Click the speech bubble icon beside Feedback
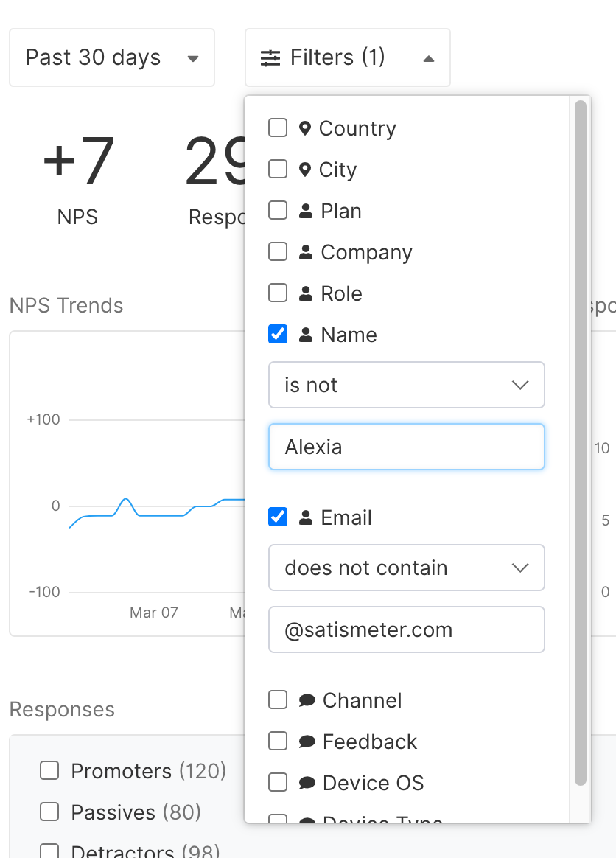This screenshot has width=616, height=858. point(307,742)
